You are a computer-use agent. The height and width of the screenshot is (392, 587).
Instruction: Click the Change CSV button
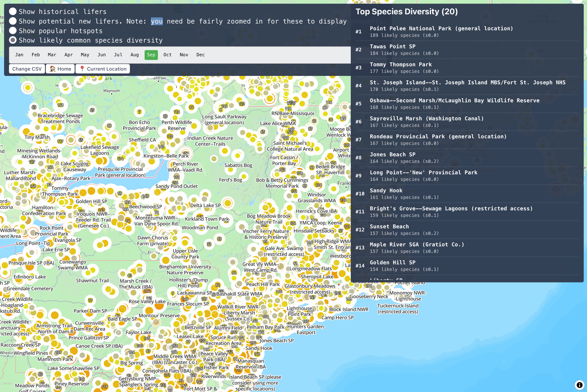point(27,69)
